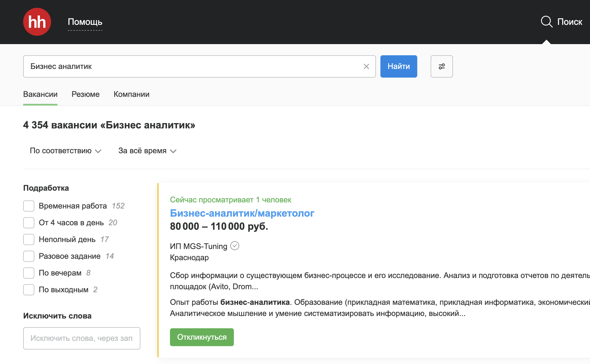This screenshot has width=590, height=364.
Task: Expand По соответствию sort dropdown
Action: (65, 151)
